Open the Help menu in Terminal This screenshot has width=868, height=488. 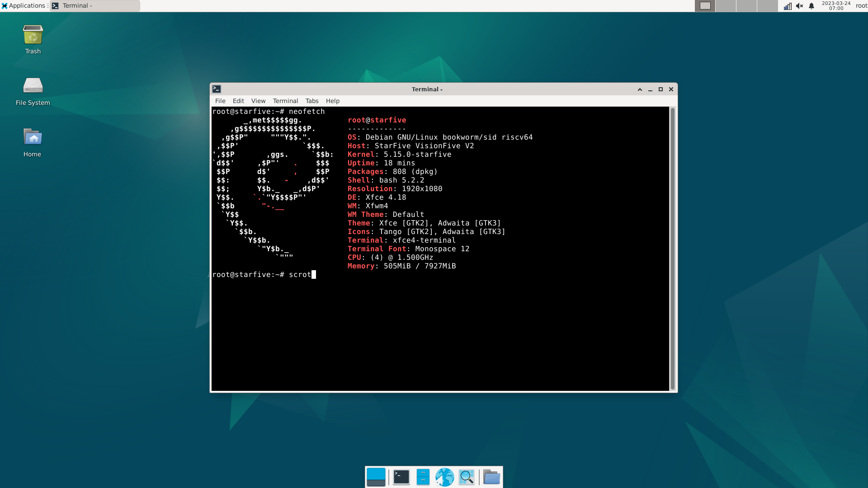coord(332,101)
